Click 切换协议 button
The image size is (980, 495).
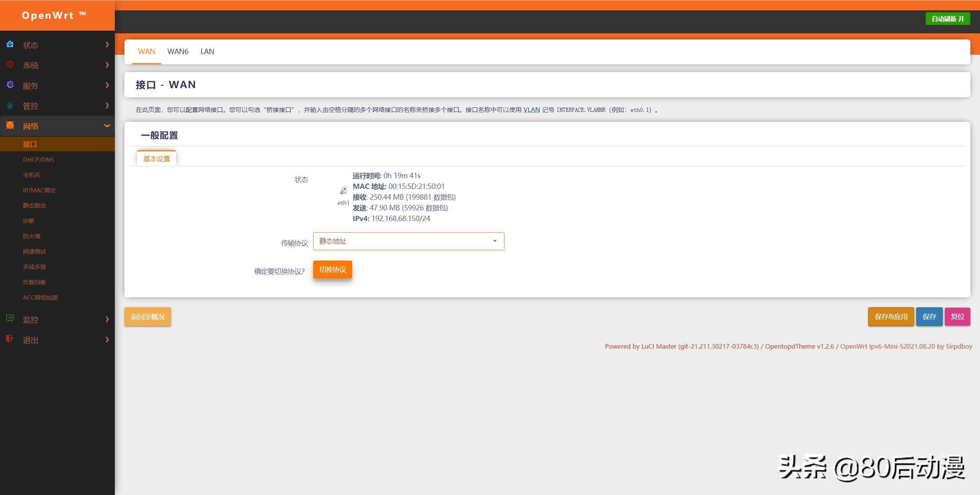coord(332,270)
